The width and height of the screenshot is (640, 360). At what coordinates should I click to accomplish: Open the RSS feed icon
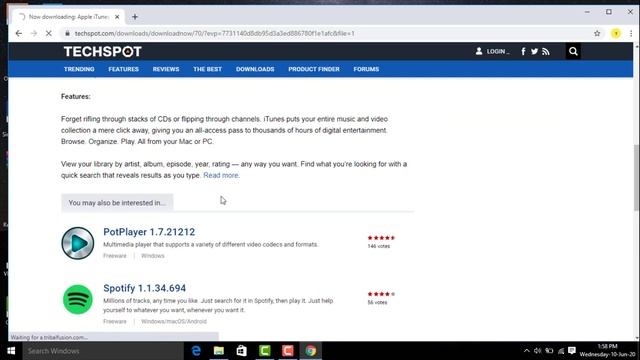click(546, 51)
